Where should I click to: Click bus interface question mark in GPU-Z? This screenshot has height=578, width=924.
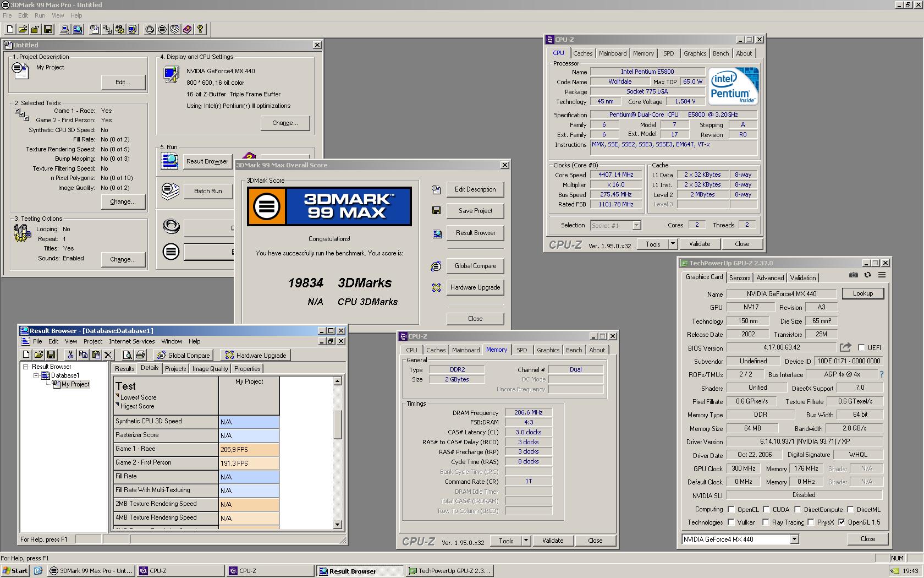coord(882,374)
